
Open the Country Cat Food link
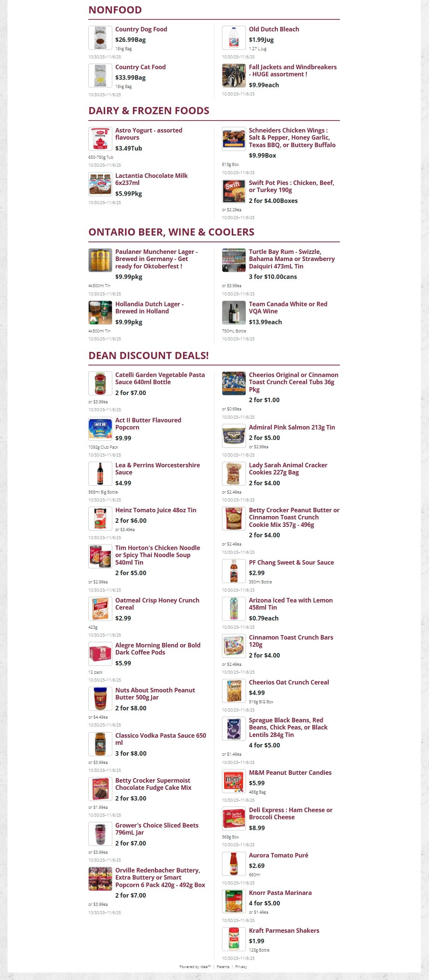(140, 67)
